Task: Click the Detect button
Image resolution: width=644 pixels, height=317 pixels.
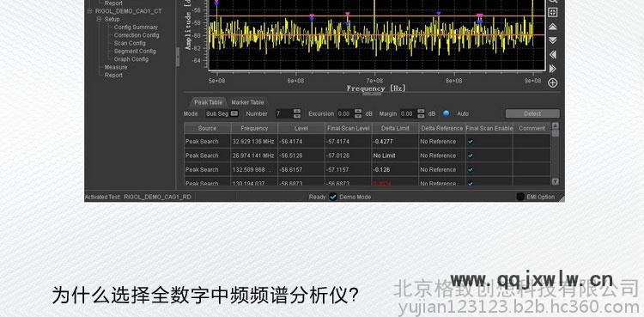Action: (532, 113)
